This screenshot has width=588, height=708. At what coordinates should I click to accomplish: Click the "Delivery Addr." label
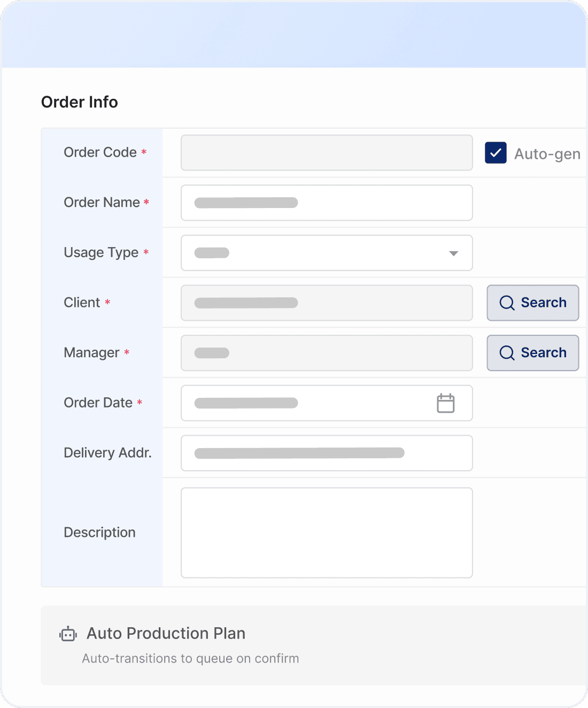(108, 453)
